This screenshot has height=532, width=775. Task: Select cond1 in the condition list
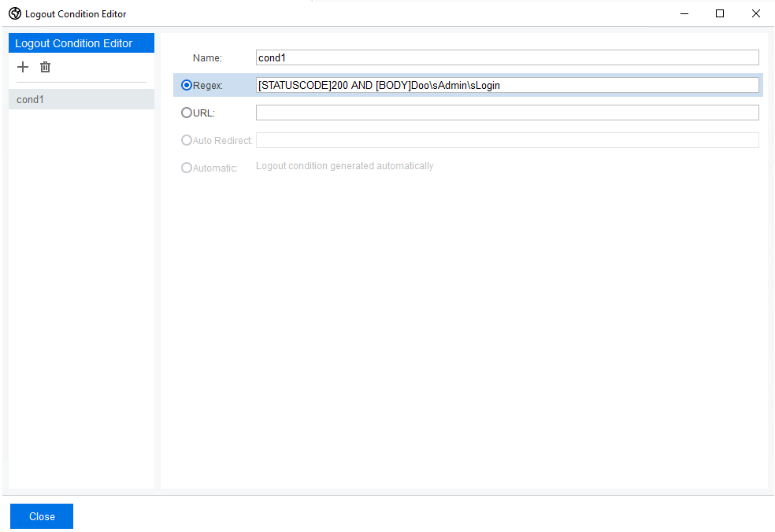[81, 99]
